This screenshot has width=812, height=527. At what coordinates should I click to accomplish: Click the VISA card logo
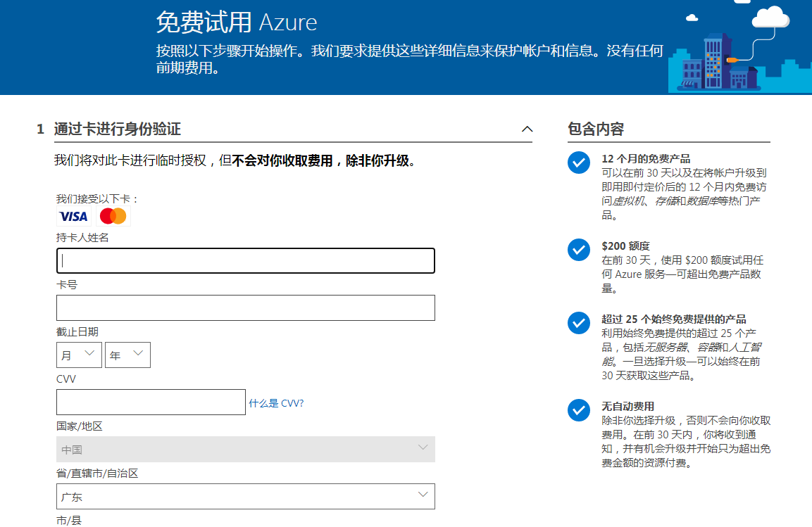[x=73, y=216]
